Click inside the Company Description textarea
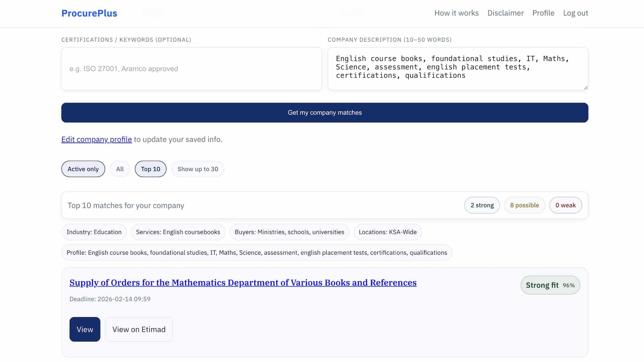644x362 pixels. (x=458, y=69)
